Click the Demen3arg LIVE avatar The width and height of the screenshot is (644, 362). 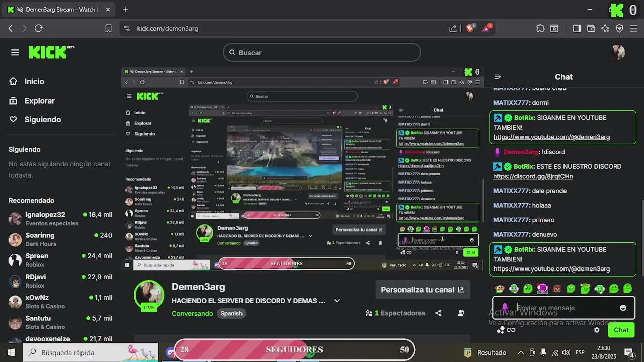pyautogui.click(x=149, y=295)
